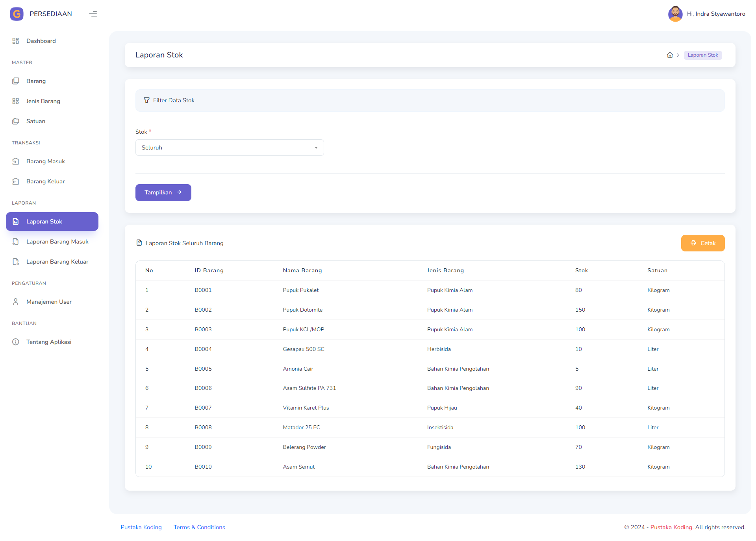The height and width of the screenshot is (541, 756).
Task: Click the filter icon beside Filter Data Stok
Action: point(146,100)
